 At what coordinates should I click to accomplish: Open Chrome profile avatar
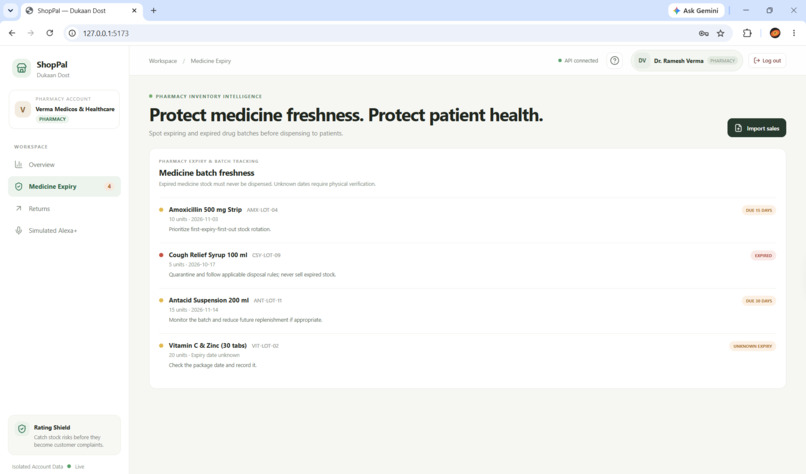click(x=775, y=33)
